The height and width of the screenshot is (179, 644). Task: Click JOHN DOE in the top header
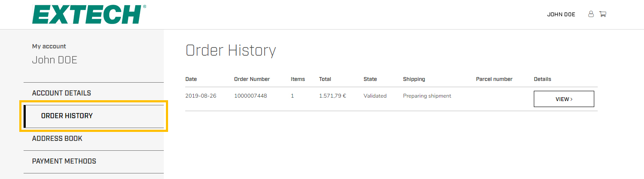[561, 15]
